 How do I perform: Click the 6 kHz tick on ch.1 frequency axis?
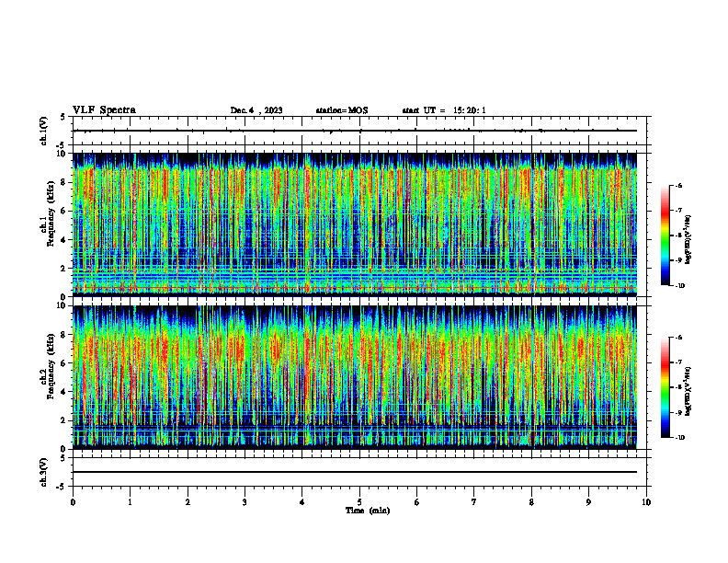[x=63, y=211]
